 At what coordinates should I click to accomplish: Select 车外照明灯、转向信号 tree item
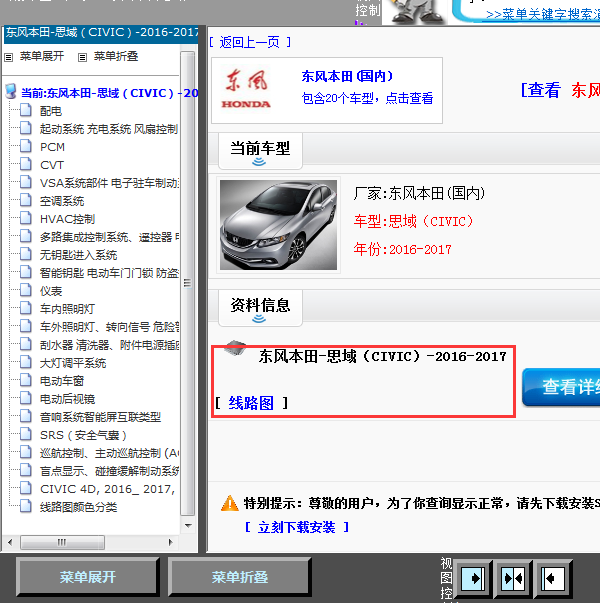coord(110,327)
